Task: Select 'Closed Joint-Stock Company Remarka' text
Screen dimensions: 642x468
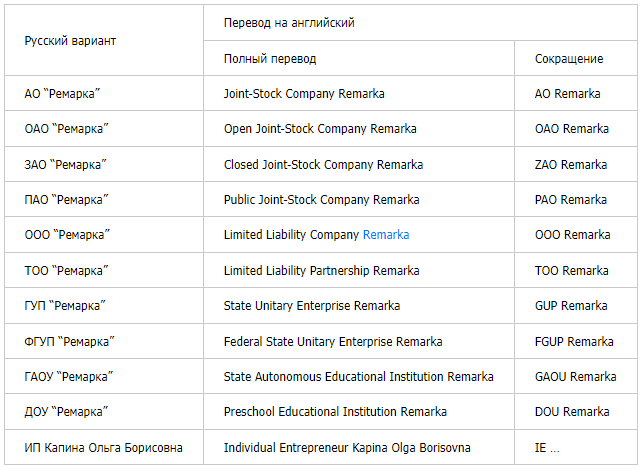Action: pos(323,165)
